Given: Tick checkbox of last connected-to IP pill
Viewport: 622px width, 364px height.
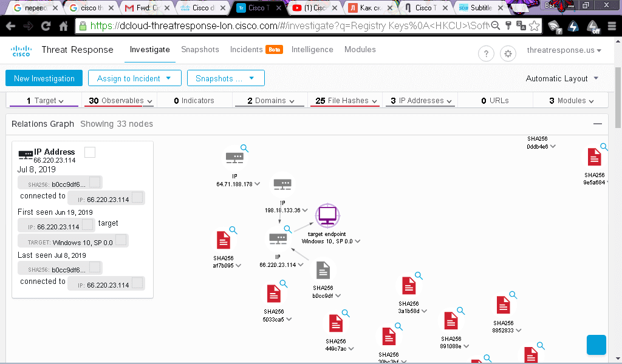Looking at the screenshot, I should 137,283.
